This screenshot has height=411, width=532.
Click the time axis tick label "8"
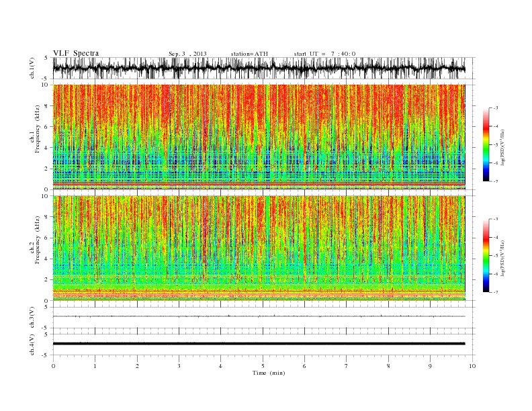pos(388,366)
